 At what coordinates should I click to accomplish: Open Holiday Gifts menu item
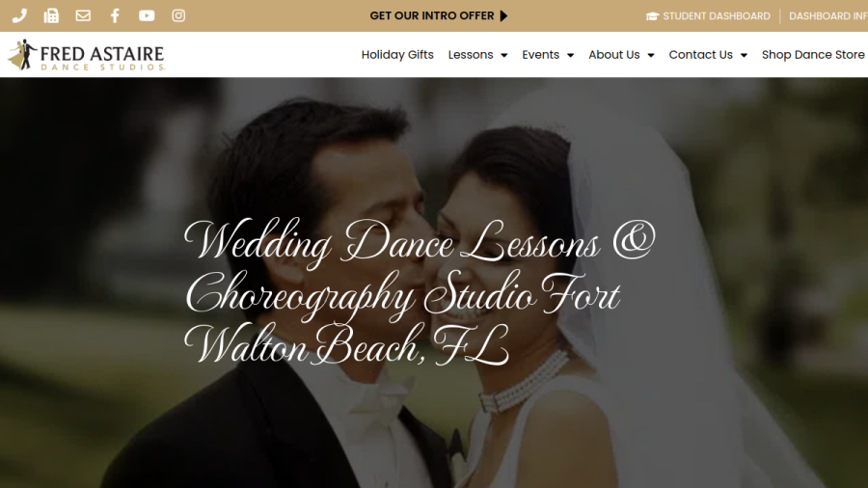(397, 55)
